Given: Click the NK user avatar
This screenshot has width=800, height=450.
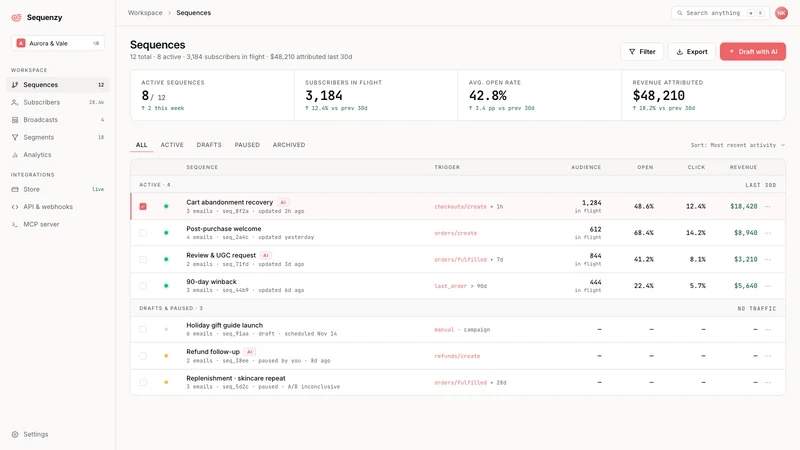Looking at the screenshot, I should point(781,13).
